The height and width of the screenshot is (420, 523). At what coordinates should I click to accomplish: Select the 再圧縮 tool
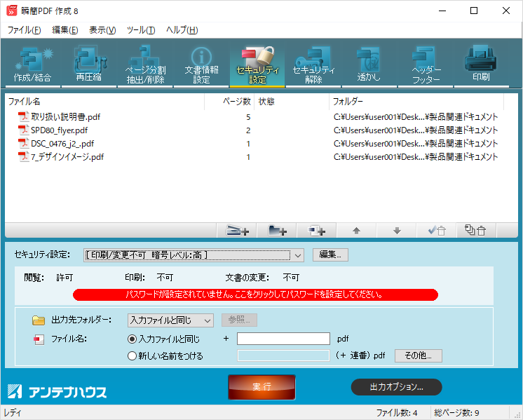89,64
